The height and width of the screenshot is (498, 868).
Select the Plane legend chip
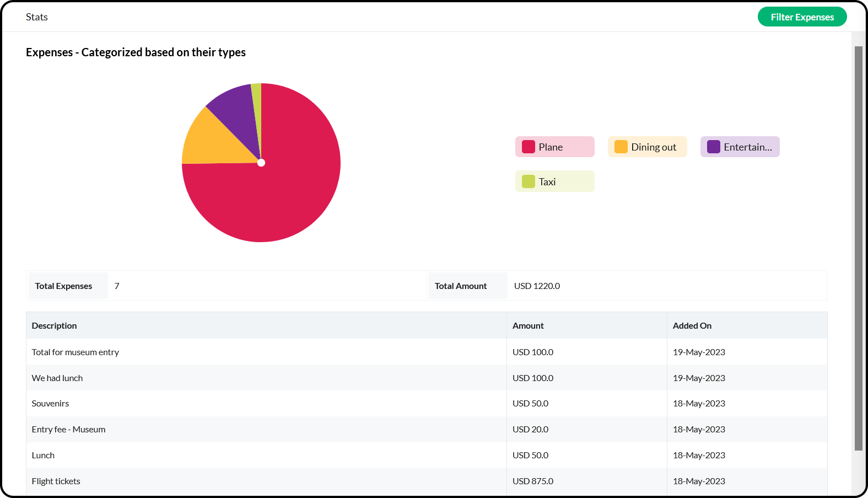click(554, 147)
